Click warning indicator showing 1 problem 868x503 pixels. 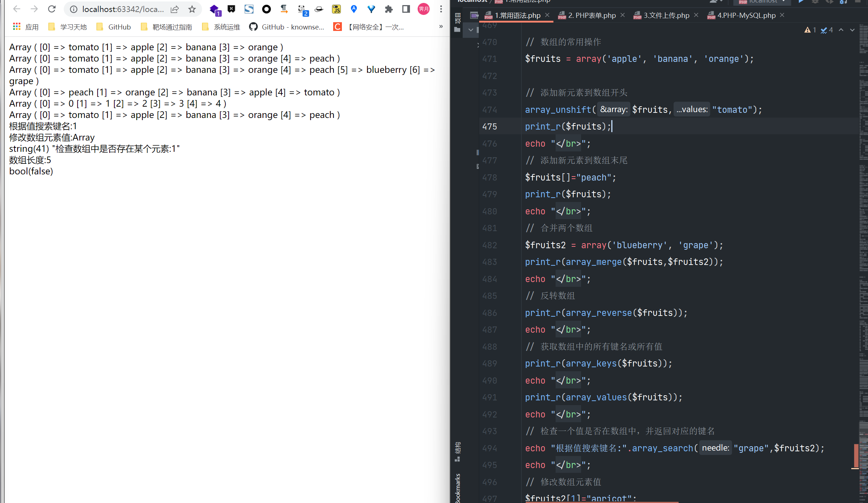(810, 30)
